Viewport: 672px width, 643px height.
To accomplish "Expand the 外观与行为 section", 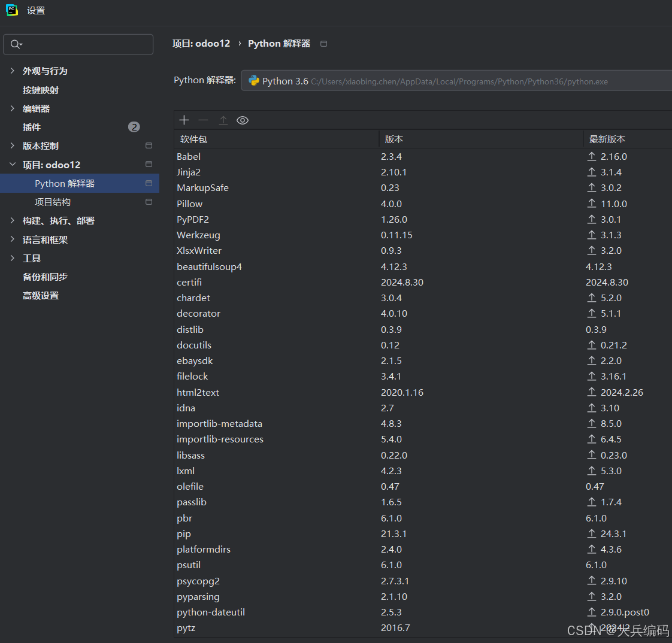I will tap(13, 71).
